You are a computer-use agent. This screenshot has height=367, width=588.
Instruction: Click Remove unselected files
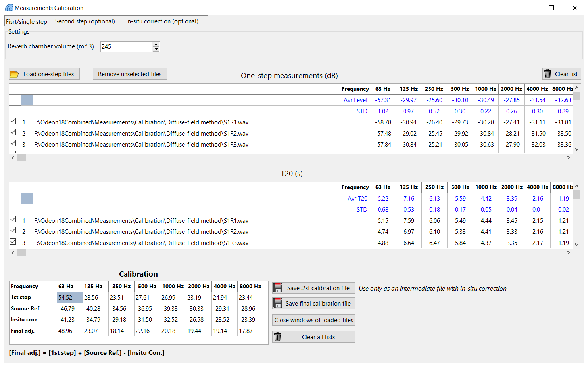[x=130, y=74]
